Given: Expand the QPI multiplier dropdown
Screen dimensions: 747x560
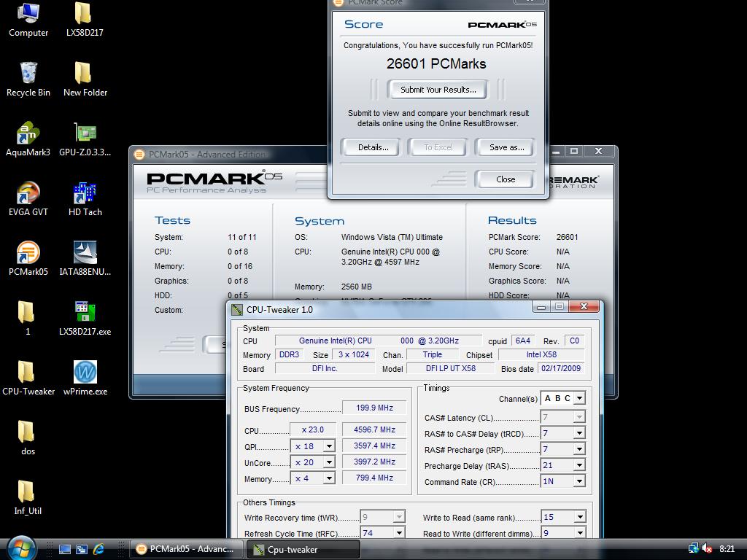Looking at the screenshot, I should (329, 446).
